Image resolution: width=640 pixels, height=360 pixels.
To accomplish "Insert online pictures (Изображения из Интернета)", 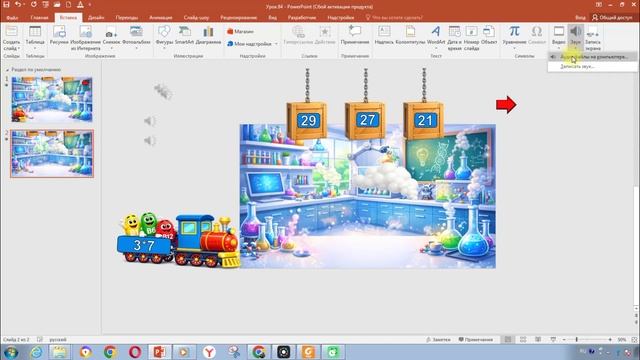I will click(85, 38).
